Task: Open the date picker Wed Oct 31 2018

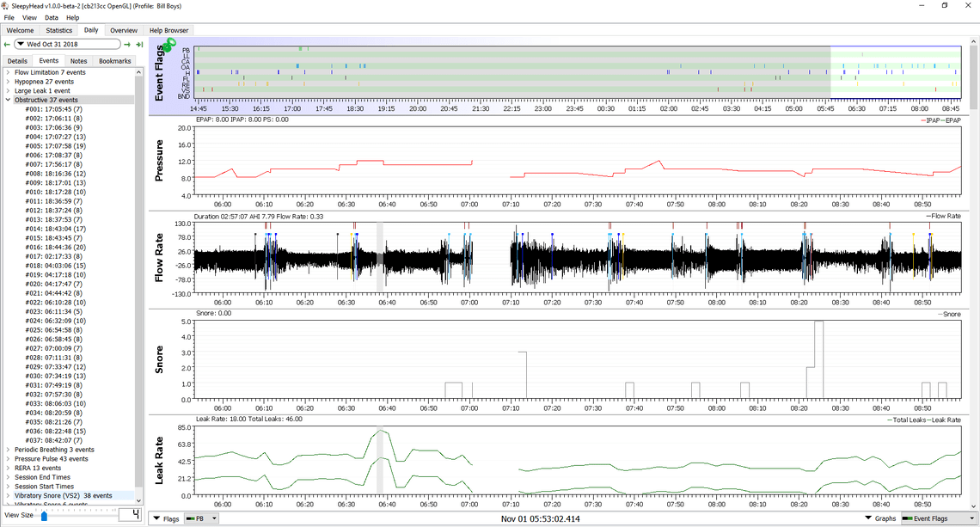Action: pyautogui.click(x=68, y=45)
